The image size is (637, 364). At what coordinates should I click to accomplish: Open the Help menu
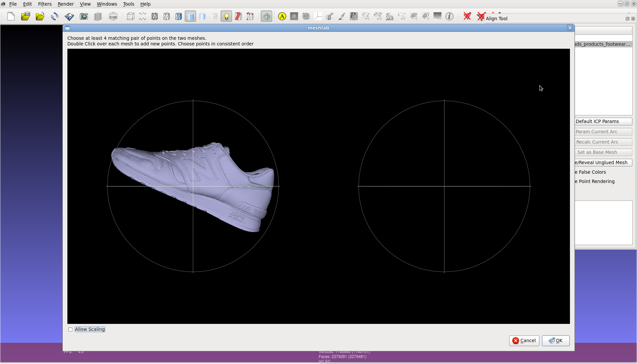point(145,4)
